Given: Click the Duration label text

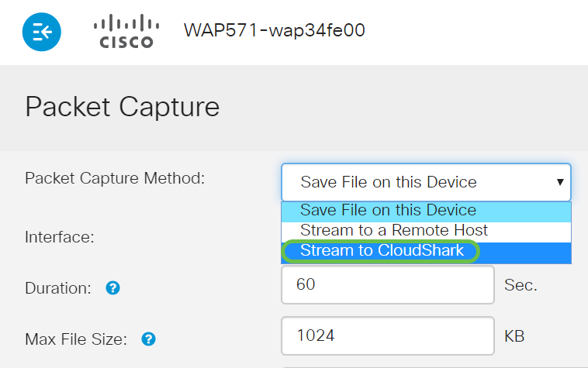Looking at the screenshot, I should [x=58, y=288].
